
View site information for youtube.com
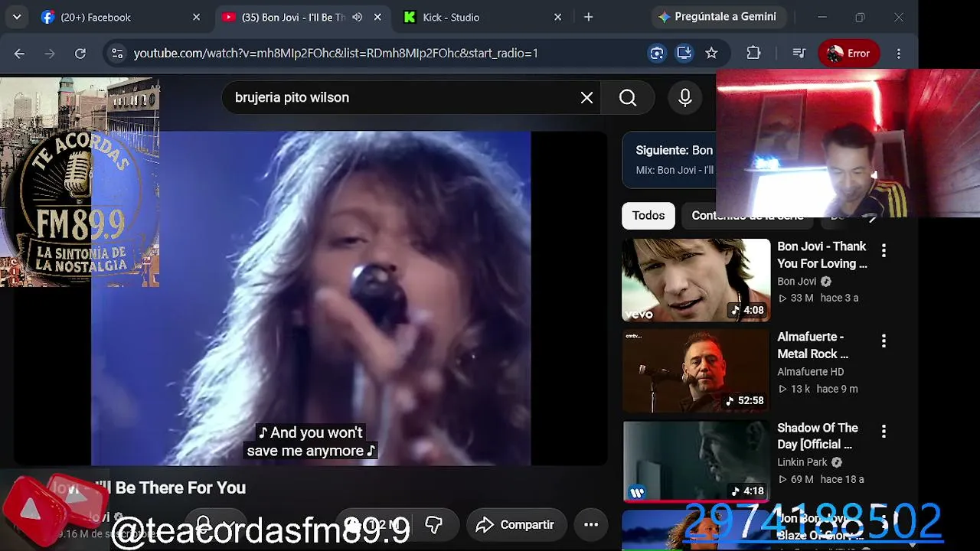[x=117, y=53]
